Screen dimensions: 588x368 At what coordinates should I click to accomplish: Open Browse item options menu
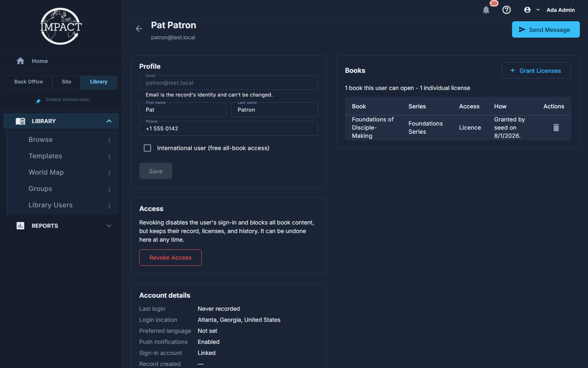point(109,140)
